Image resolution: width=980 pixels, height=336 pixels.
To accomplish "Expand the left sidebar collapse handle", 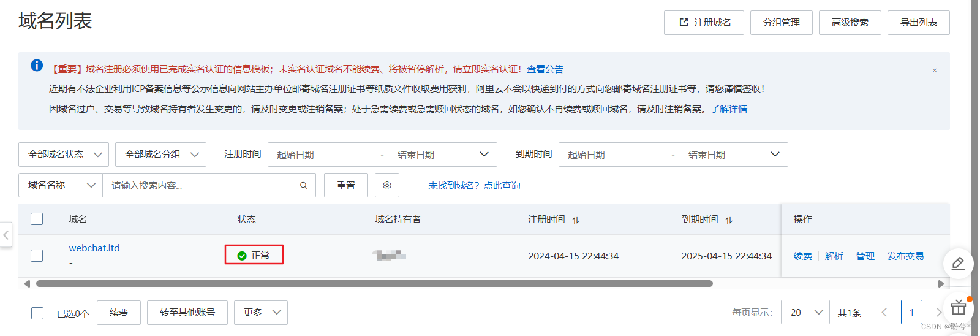I will pos(6,235).
